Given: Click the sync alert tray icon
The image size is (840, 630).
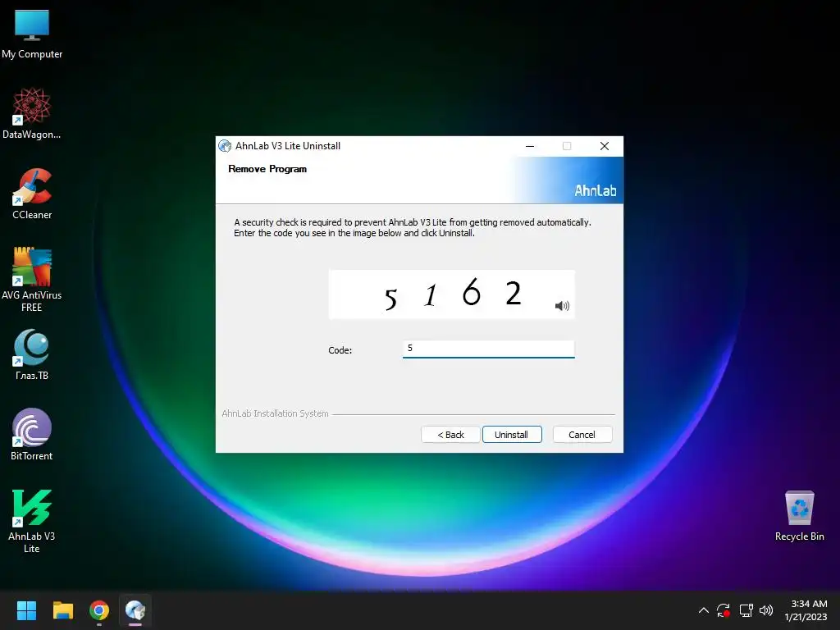Looking at the screenshot, I should pyautogui.click(x=724, y=610).
